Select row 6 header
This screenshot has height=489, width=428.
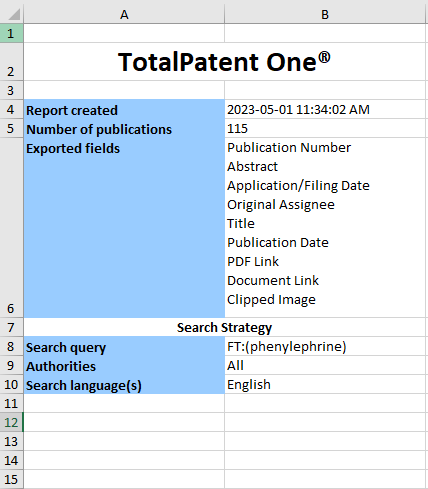click(11, 228)
